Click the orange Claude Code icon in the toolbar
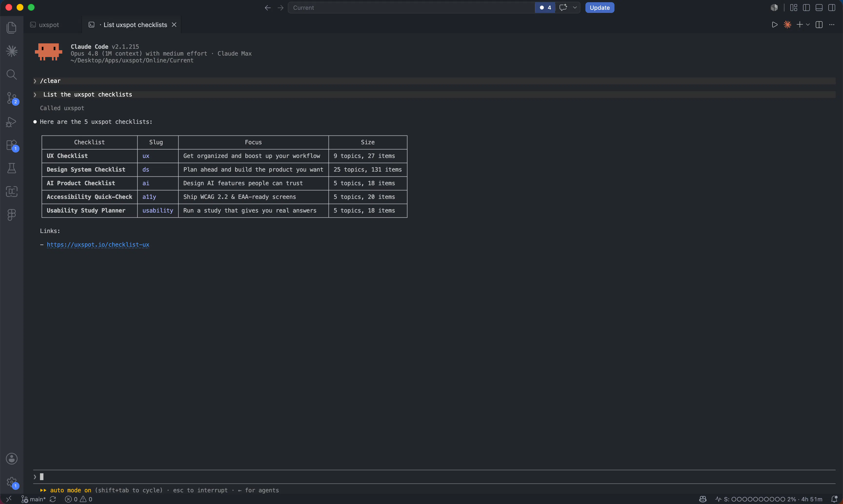This screenshot has width=843, height=504. point(787,25)
